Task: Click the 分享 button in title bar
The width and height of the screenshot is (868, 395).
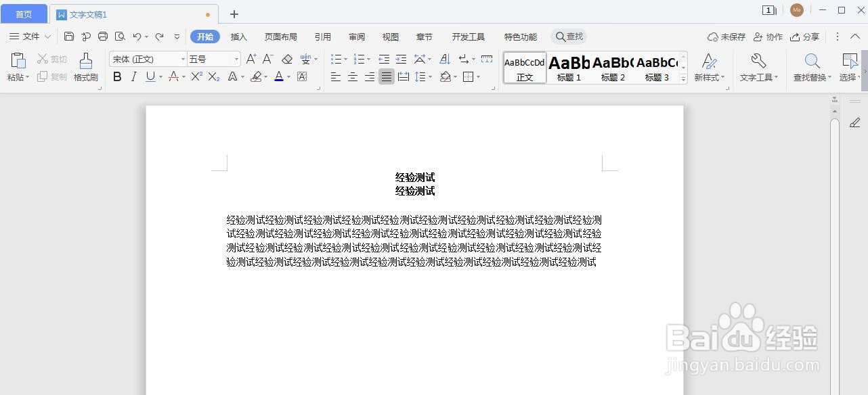Action: pos(810,37)
